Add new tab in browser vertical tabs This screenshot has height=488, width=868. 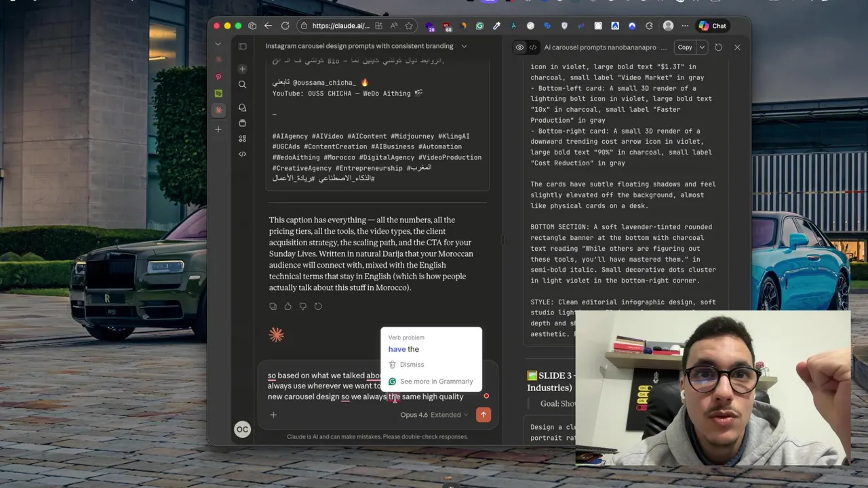coord(218,129)
